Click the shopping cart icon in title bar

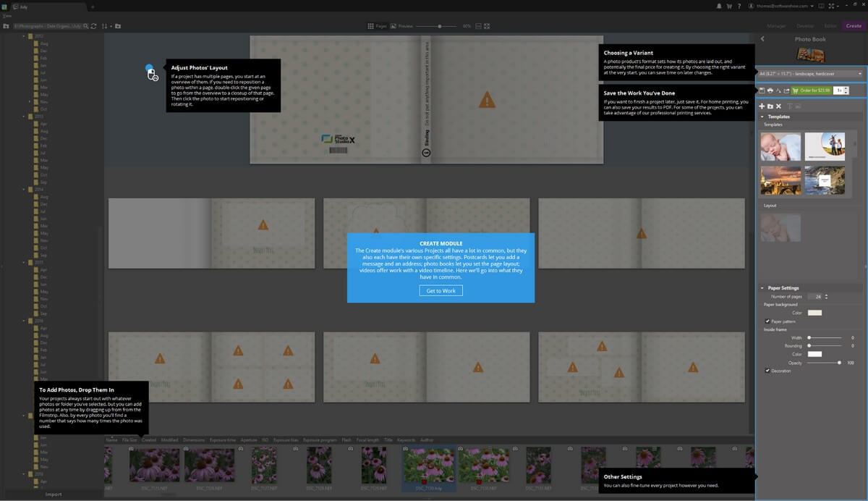point(728,6)
